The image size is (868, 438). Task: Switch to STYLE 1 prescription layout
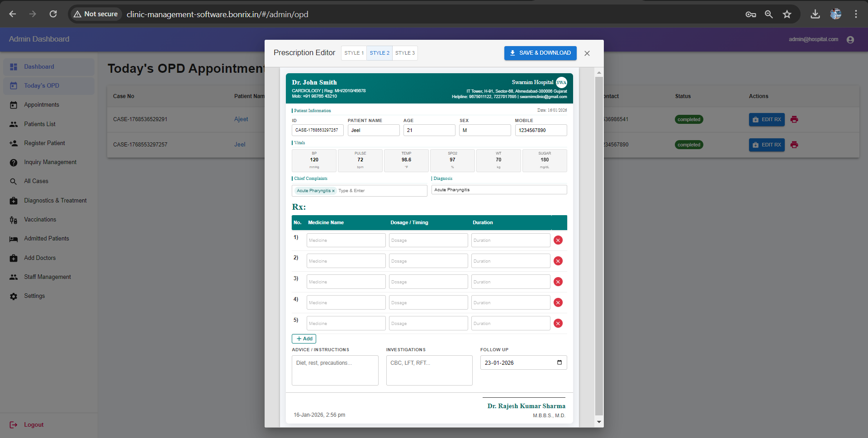click(x=354, y=53)
